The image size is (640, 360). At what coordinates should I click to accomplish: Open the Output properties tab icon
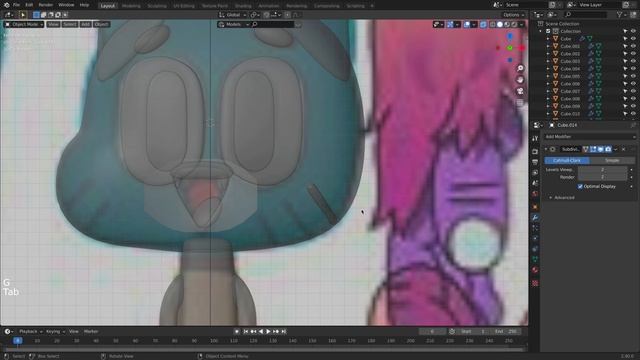pyautogui.click(x=535, y=162)
